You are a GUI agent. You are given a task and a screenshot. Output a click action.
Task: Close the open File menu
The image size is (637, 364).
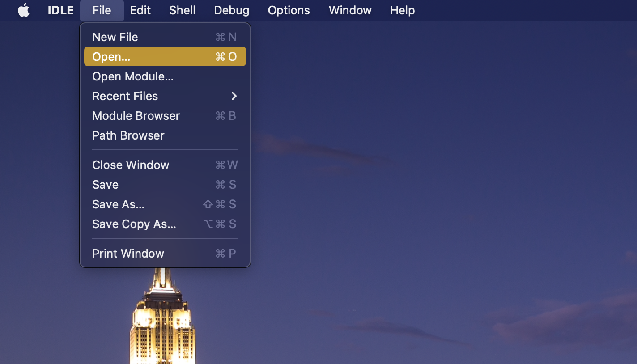[x=102, y=10]
